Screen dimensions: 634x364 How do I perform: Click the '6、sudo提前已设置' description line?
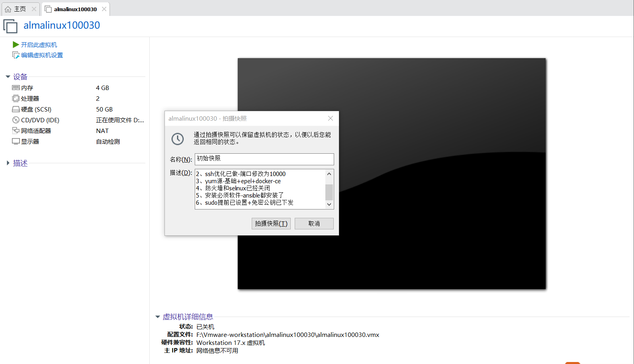pyautogui.click(x=245, y=203)
